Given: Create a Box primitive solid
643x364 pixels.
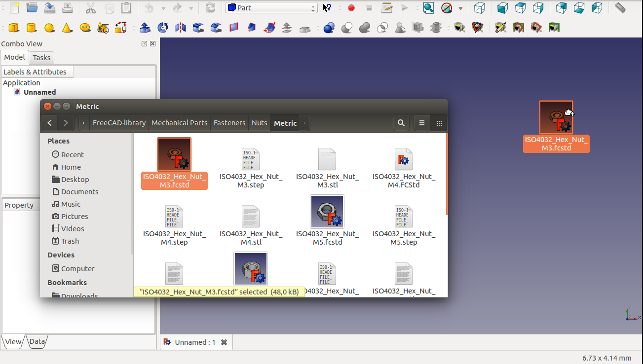Looking at the screenshot, I should tap(14, 28).
